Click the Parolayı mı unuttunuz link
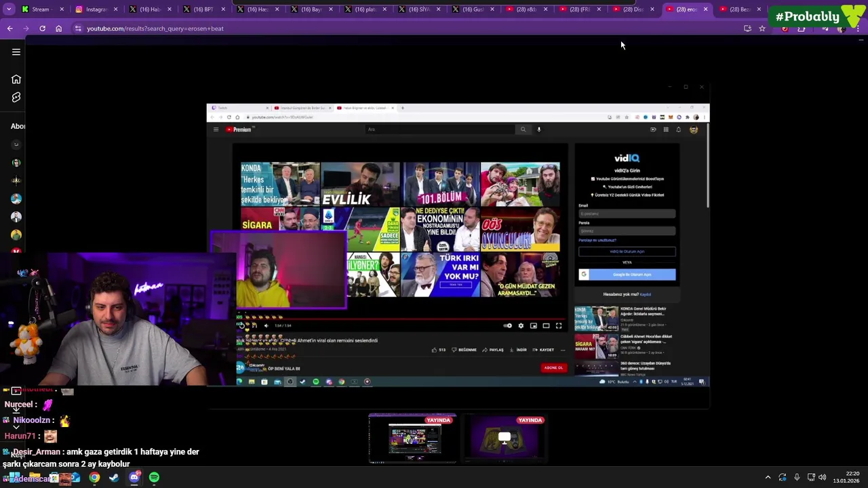The image size is (868, 488). 597,241
